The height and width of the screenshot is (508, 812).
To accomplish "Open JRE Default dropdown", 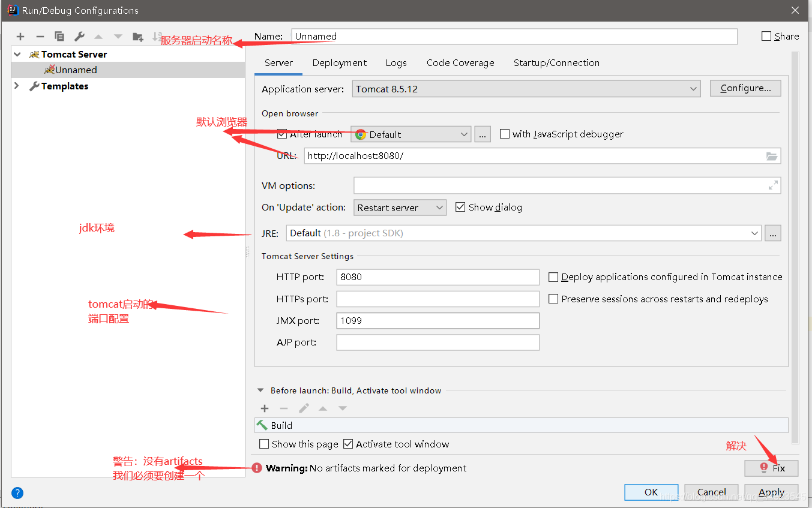I will coord(524,233).
